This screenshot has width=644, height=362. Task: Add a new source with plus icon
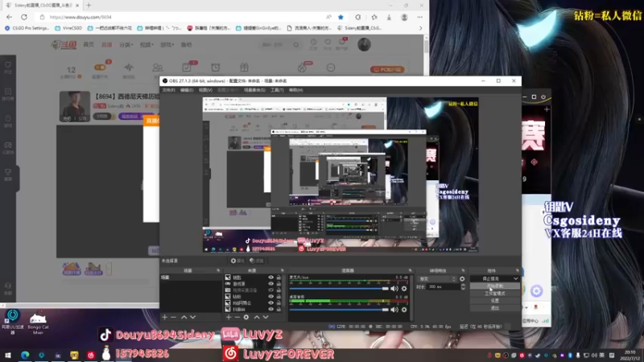(229, 317)
